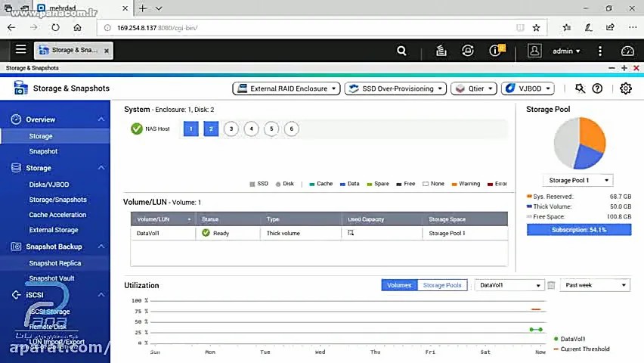Open Snapshot Replica in sidebar
The width and height of the screenshot is (644, 363).
coord(55,263)
